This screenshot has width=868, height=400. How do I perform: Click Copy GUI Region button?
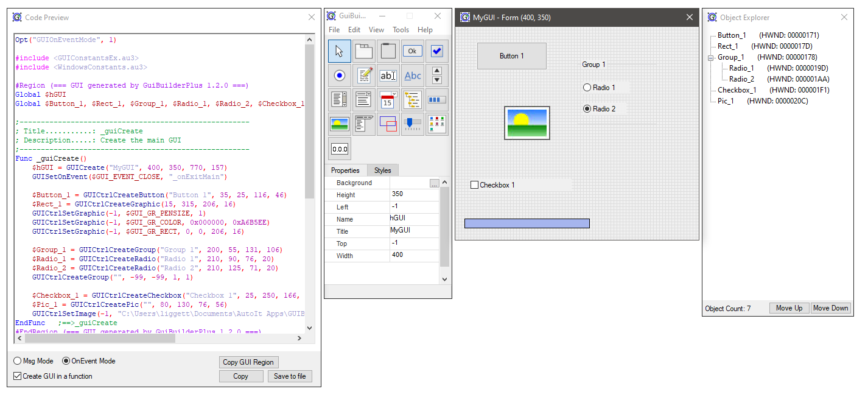tap(248, 362)
